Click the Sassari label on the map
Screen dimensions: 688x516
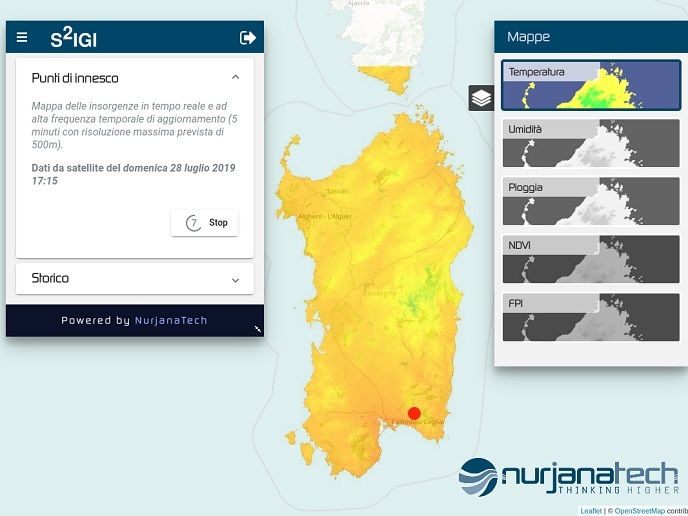[x=337, y=190]
